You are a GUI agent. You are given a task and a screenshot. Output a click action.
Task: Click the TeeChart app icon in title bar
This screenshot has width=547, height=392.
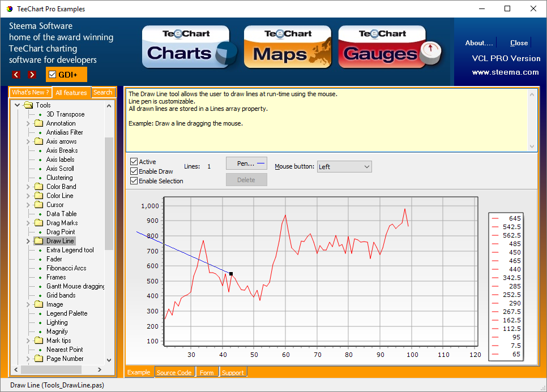[10, 8]
